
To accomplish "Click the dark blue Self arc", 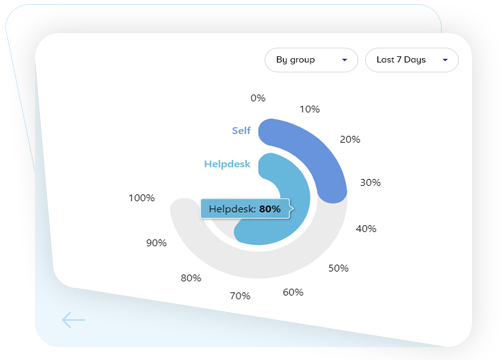I will pos(317,150).
